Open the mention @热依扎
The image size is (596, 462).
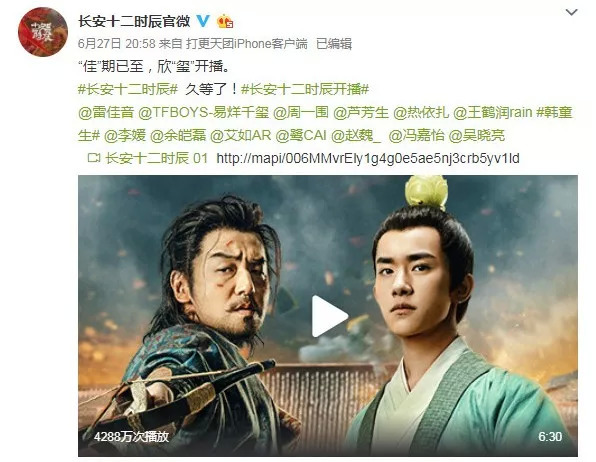(x=421, y=112)
